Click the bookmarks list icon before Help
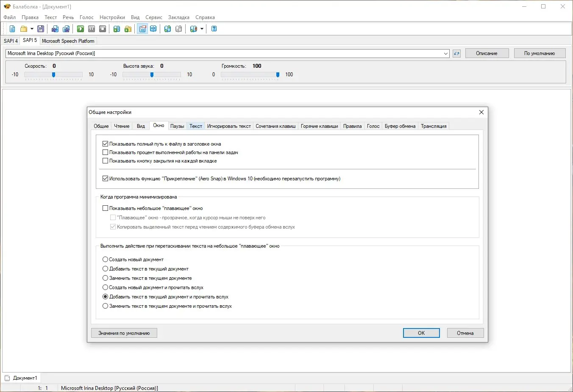Screen dimensions: 573x392 point(194,29)
